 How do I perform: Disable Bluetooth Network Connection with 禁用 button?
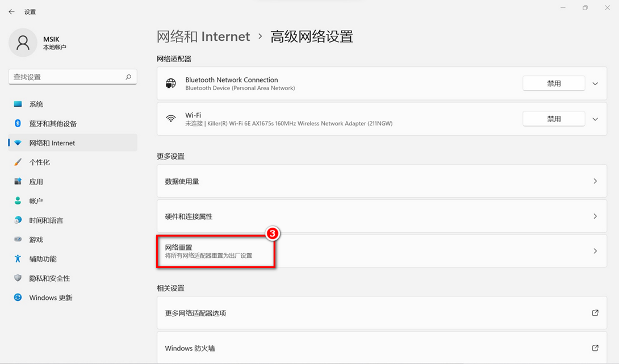553,83
